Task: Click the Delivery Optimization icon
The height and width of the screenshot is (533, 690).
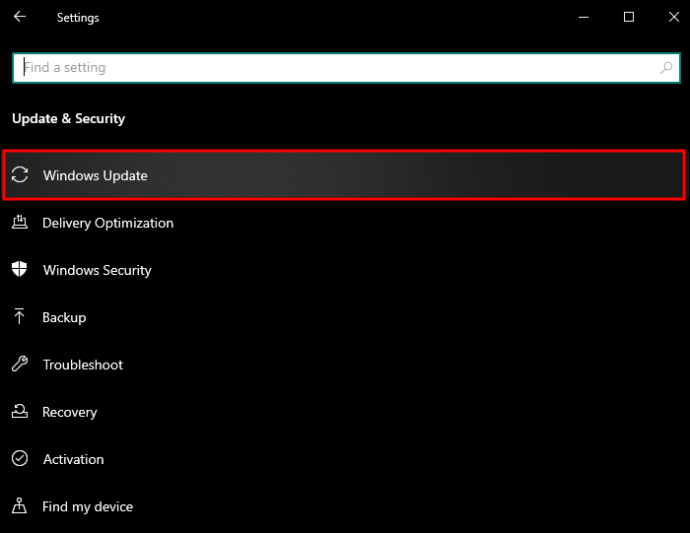Action: tap(20, 223)
